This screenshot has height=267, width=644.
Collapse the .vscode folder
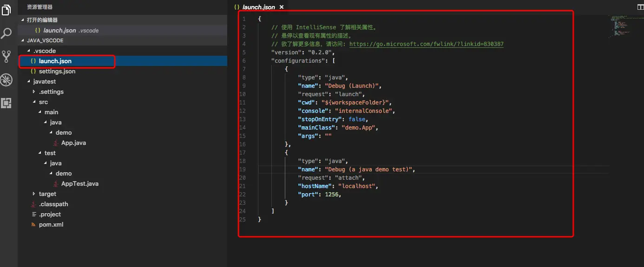click(29, 51)
